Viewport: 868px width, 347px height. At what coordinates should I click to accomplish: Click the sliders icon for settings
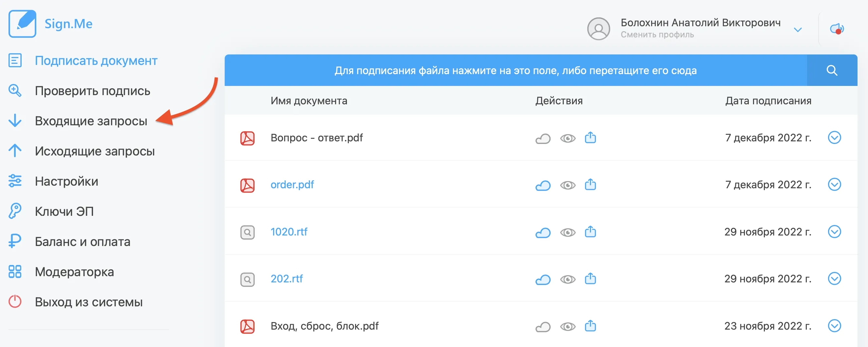point(15,181)
